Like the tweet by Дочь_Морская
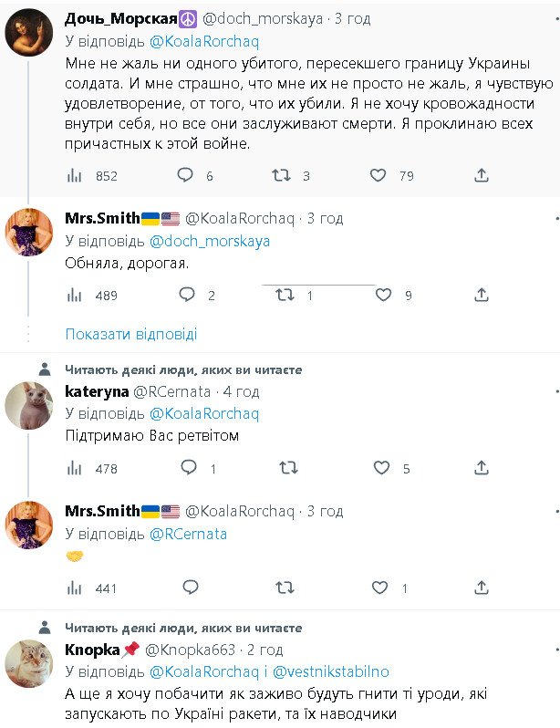 point(380,175)
